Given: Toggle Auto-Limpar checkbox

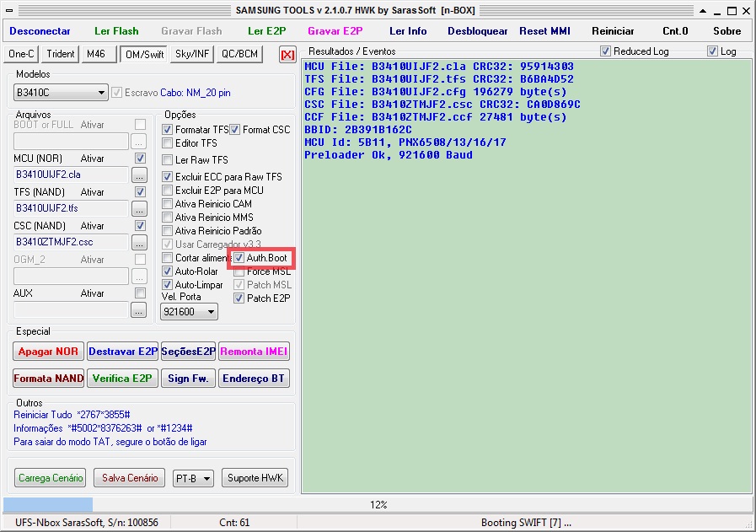Looking at the screenshot, I should pos(168,285).
